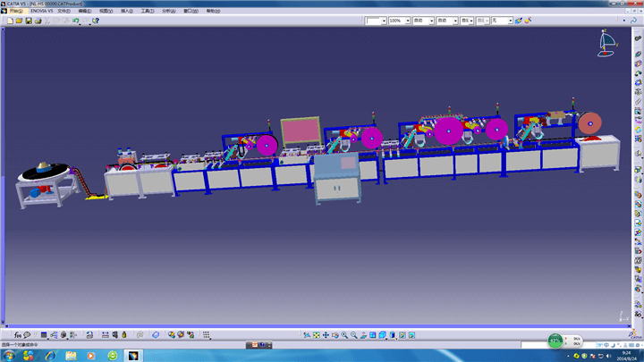Open the 文件 (File) menu
This screenshot has height=362, width=644.
tap(64, 11)
